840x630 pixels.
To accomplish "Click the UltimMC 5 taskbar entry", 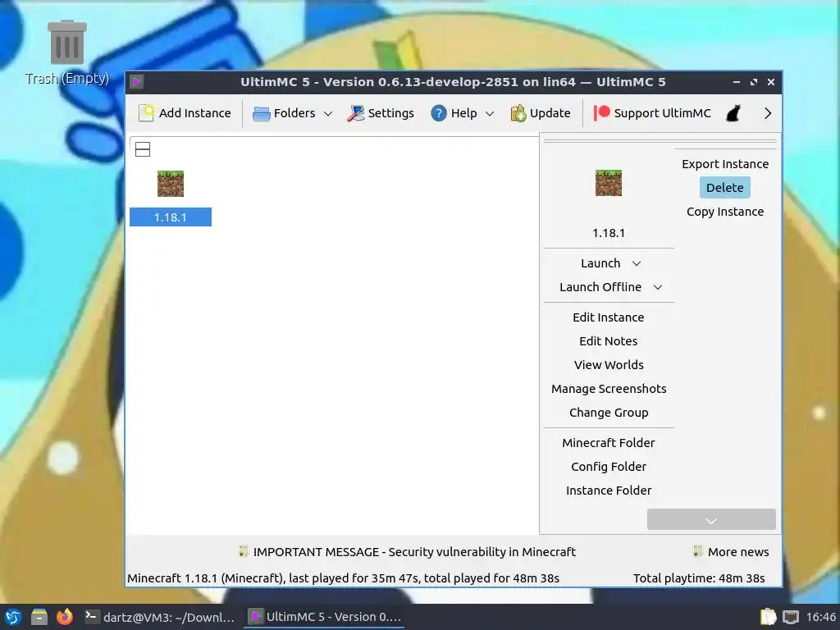I will point(325,617).
